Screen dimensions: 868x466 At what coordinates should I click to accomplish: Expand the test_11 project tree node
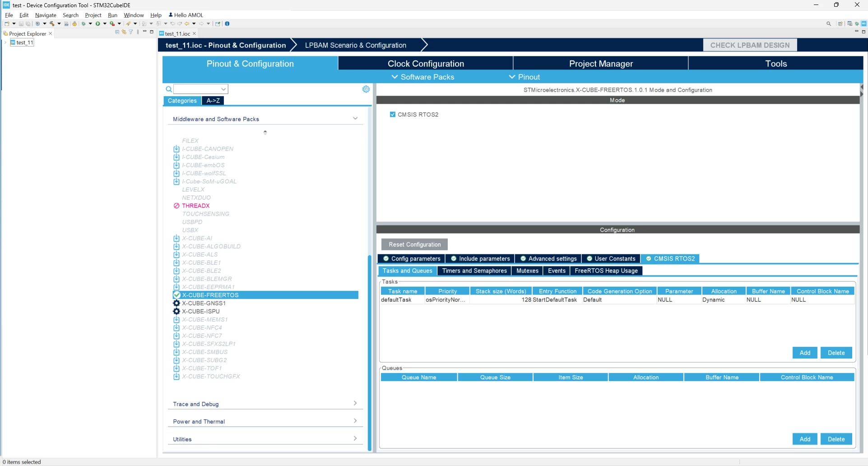[x=5, y=42]
